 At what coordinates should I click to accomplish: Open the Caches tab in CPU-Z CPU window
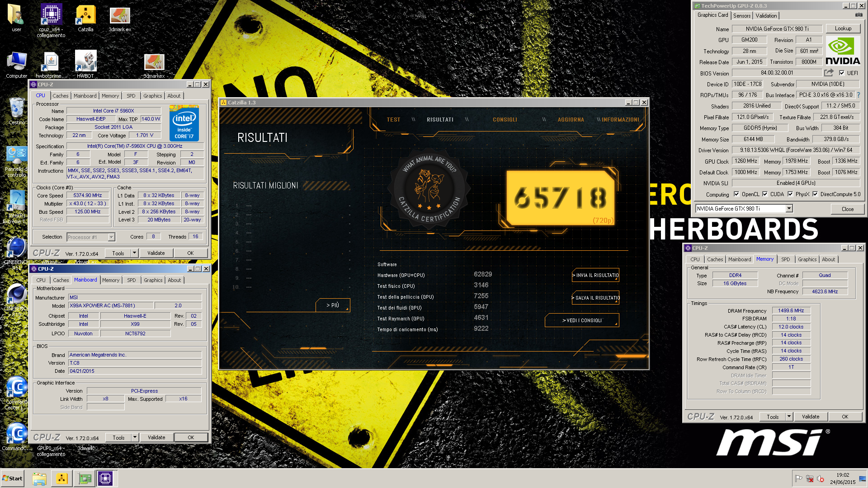(x=61, y=96)
